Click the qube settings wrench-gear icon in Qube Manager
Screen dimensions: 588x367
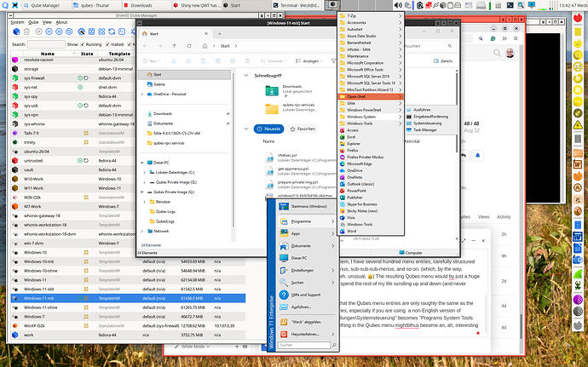tap(81, 32)
